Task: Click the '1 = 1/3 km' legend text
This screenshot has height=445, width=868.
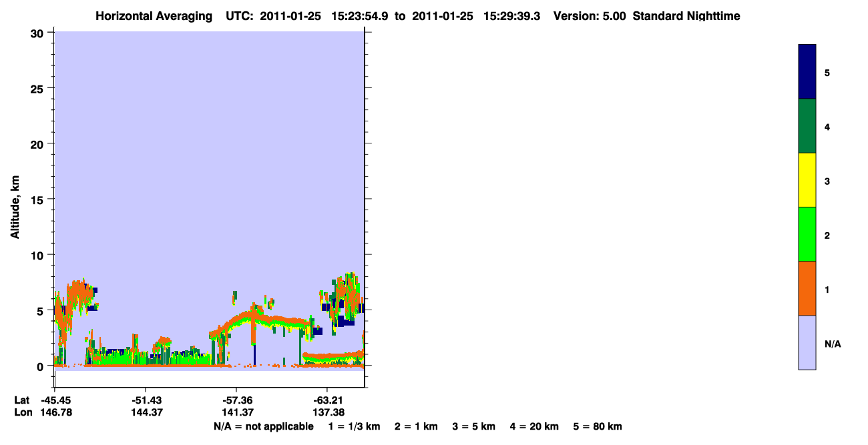Action: click(x=355, y=426)
